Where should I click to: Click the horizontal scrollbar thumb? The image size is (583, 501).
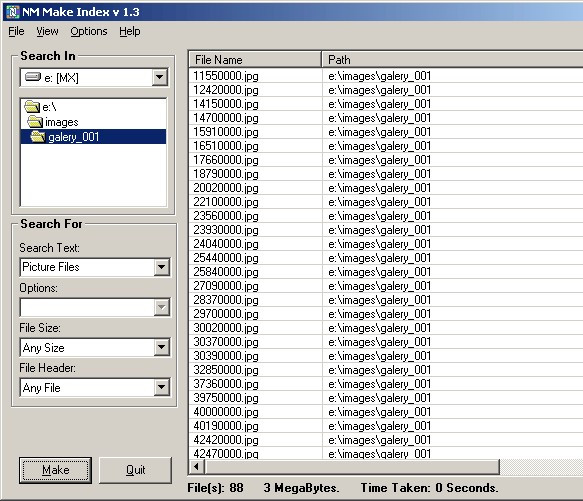(352, 466)
